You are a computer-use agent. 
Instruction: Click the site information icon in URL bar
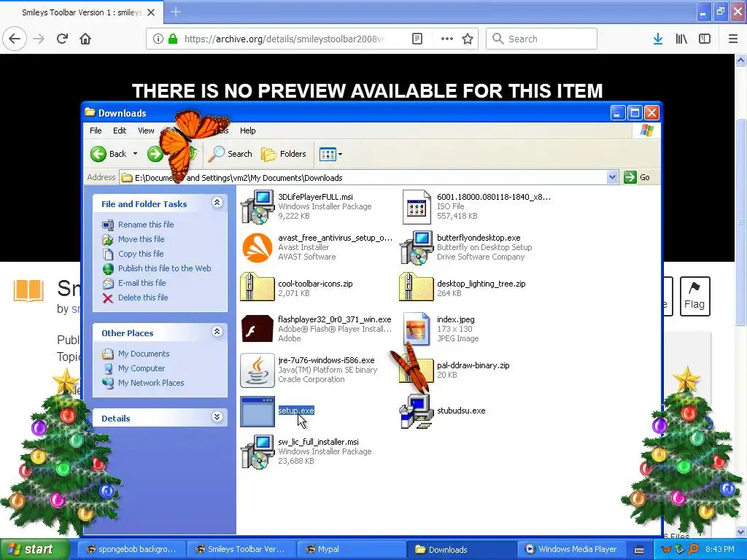tap(158, 39)
